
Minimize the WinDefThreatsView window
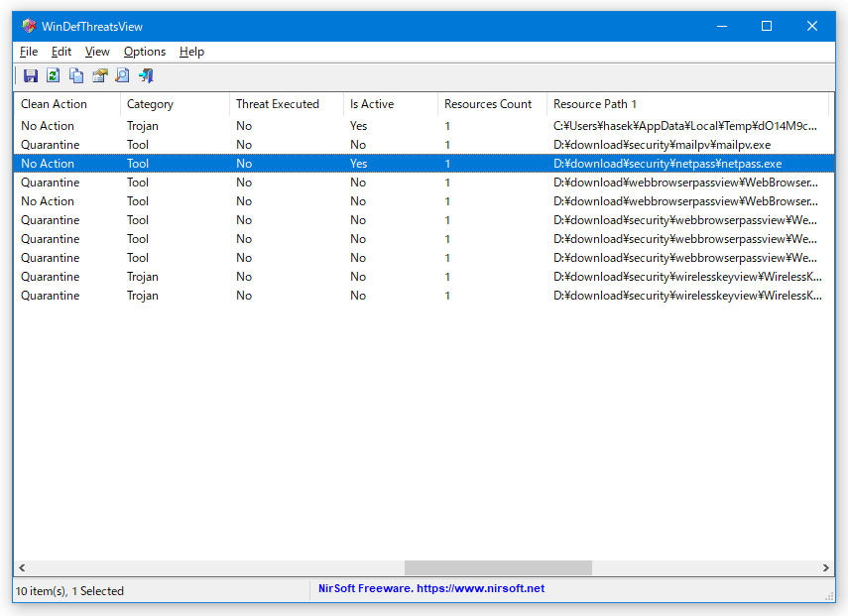721,26
